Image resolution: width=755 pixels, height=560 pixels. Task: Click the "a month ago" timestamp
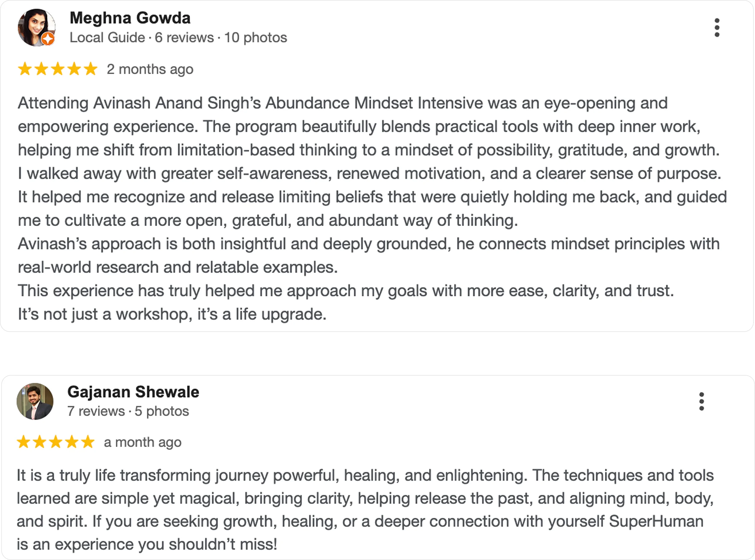point(142,442)
